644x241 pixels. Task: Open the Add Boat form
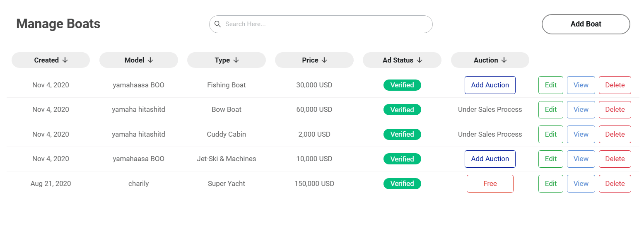point(586,24)
